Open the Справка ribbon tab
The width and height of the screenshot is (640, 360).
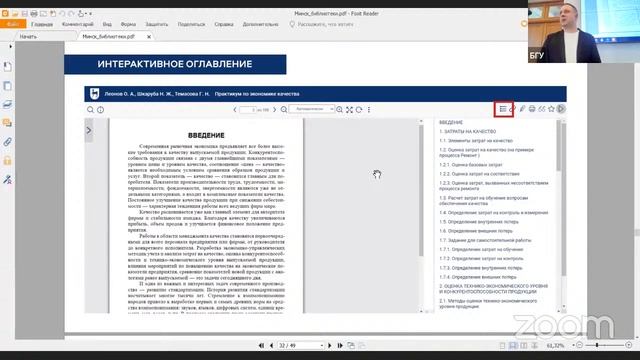coord(224,24)
